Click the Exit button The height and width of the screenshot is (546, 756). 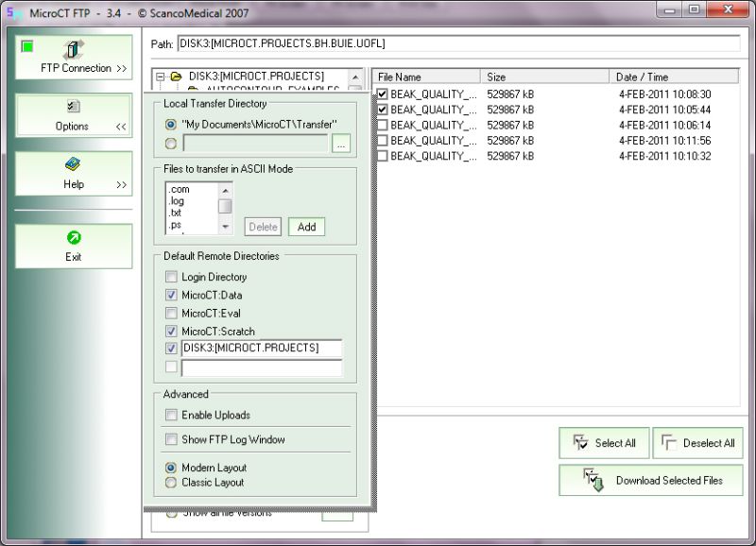point(74,247)
